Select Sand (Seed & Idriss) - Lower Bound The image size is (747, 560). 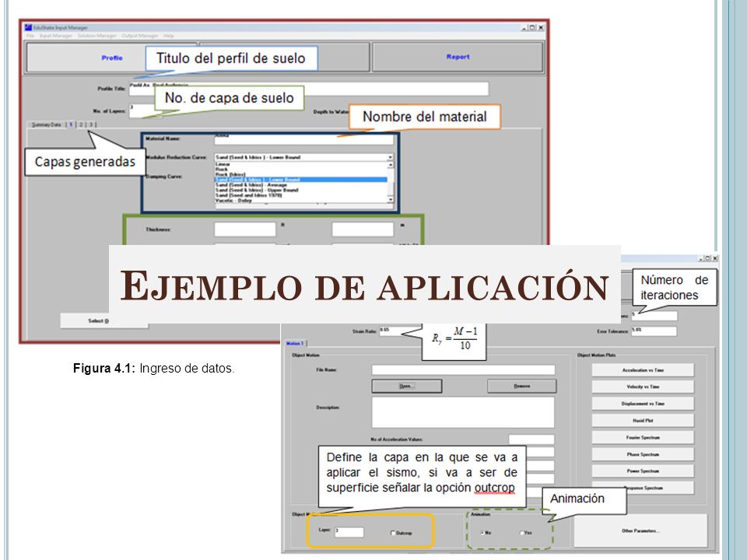coord(300,180)
